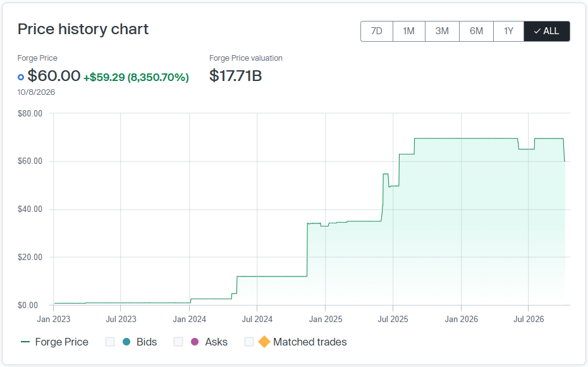Click the Price history chart heading
This screenshot has width=588, height=367.
point(83,29)
